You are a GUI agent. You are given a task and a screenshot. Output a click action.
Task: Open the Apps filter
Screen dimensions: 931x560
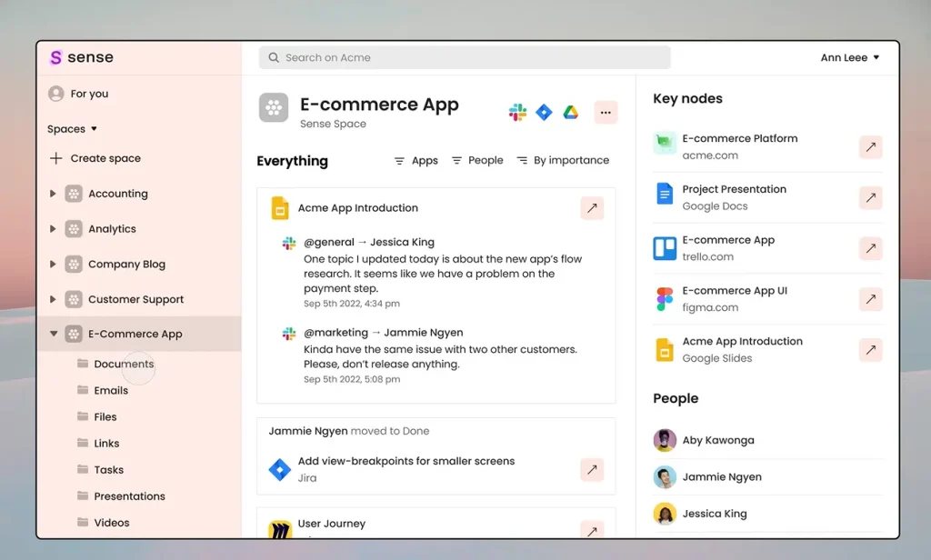pyautogui.click(x=416, y=160)
